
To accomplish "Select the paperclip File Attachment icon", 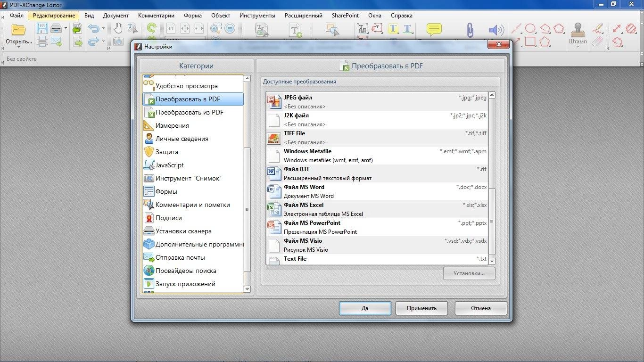I will (470, 30).
